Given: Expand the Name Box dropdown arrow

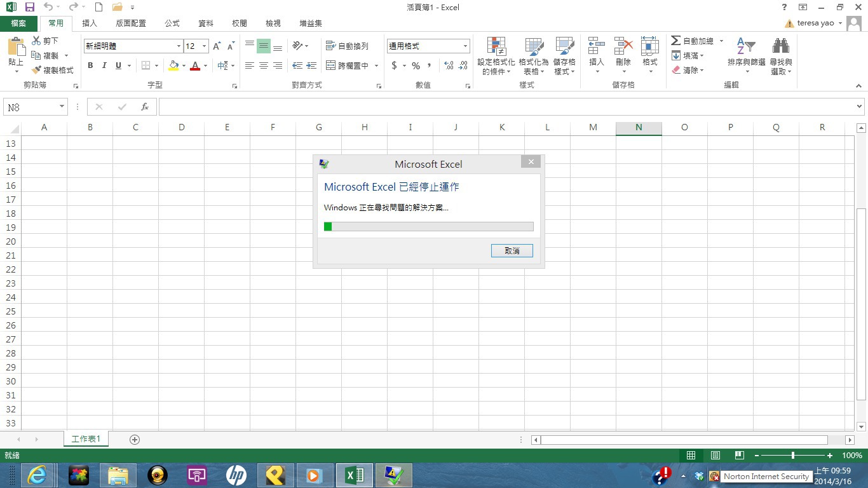Looking at the screenshot, I should point(62,107).
